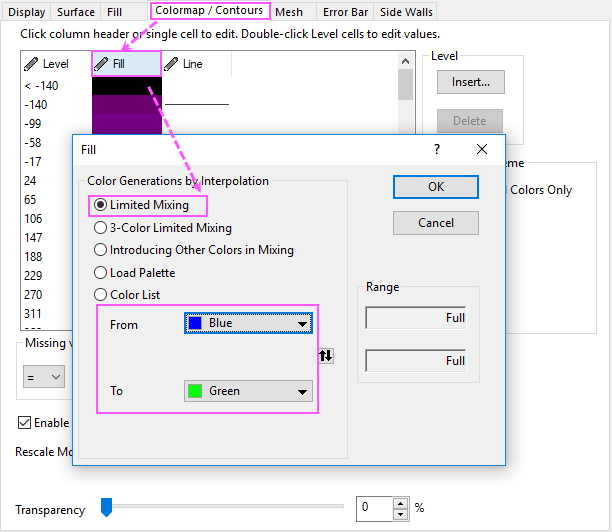
Task: Click the '< -140' level cell
Action: 41,86
